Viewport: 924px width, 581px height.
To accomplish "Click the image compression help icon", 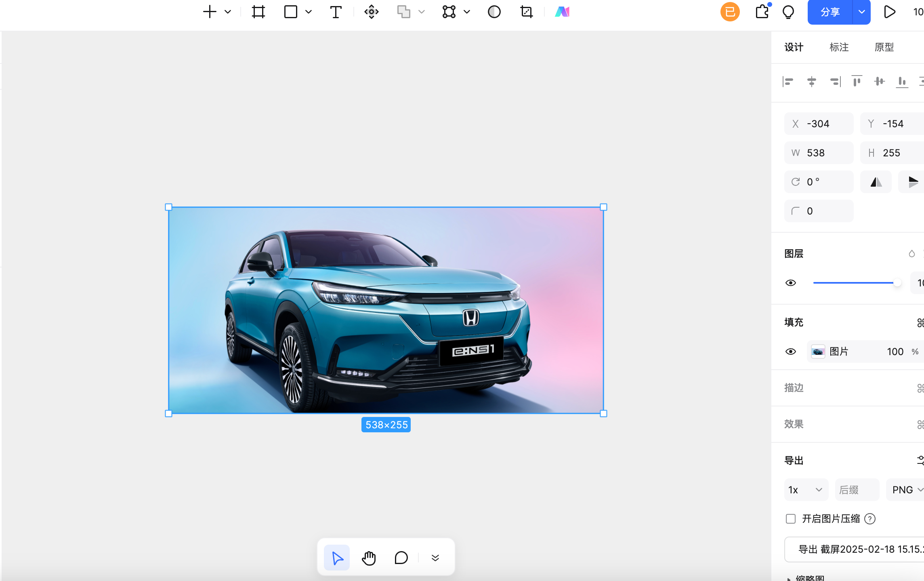I will tap(870, 519).
